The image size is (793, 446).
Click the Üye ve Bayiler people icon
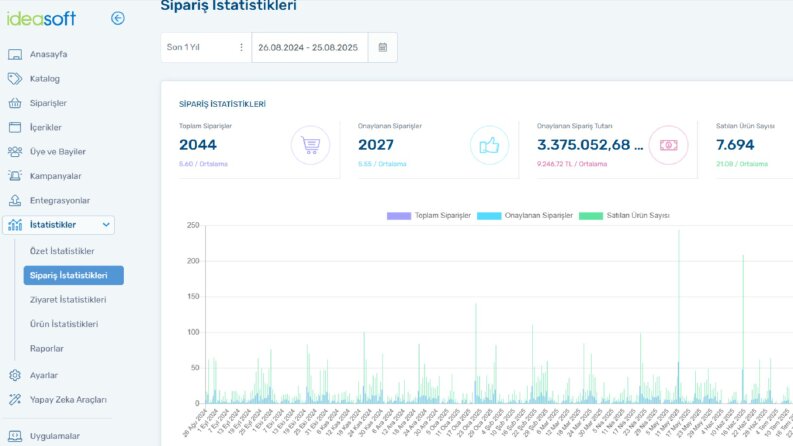pyautogui.click(x=15, y=152)
